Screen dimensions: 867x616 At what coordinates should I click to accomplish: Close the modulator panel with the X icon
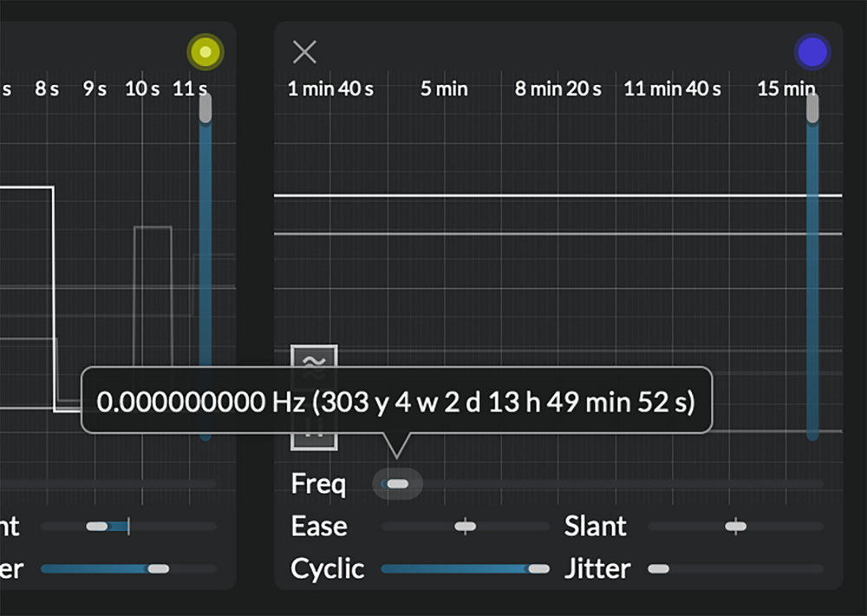[304, 52]
